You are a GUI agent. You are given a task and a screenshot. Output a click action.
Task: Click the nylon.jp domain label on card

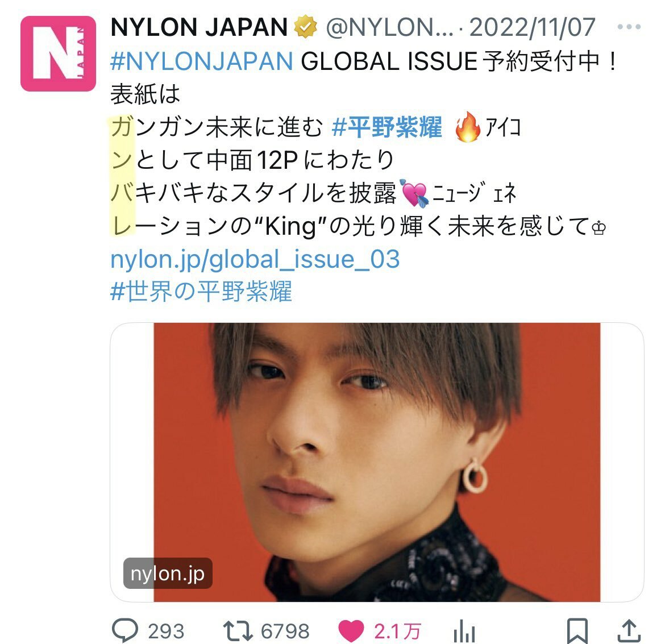coord(168,574)
